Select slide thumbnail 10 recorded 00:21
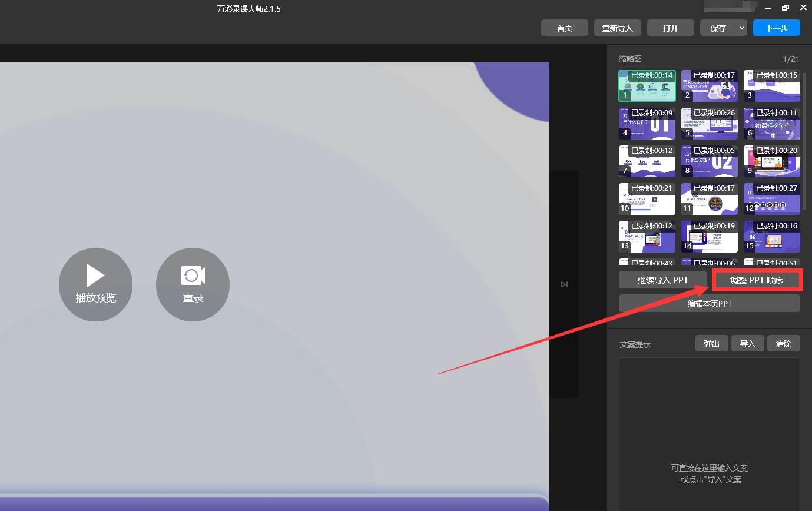Viewport: 812px width, 511px height. 647,199
